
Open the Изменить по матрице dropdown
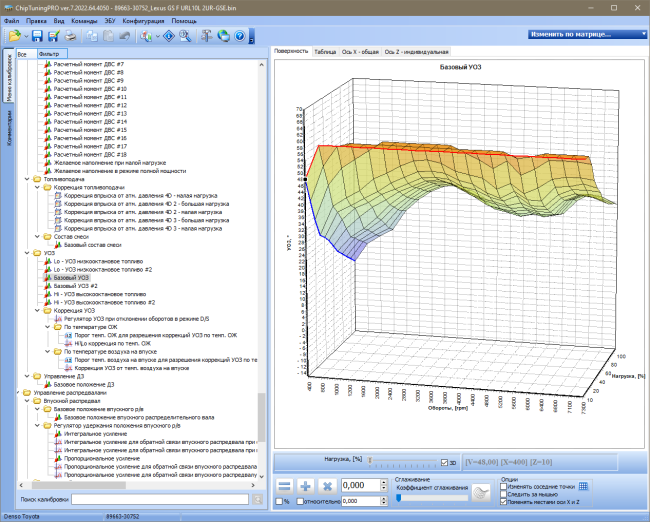pos(587,34)
